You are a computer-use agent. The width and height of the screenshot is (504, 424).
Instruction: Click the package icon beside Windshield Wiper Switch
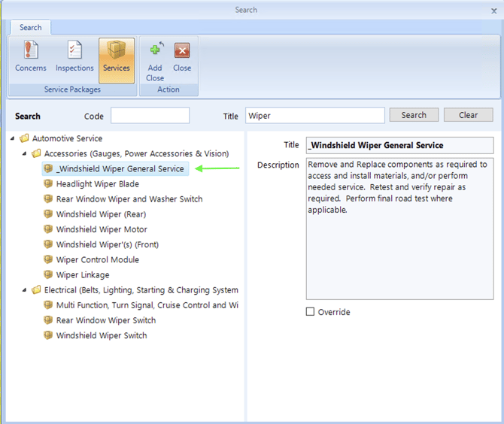click(x=48, y=335)
